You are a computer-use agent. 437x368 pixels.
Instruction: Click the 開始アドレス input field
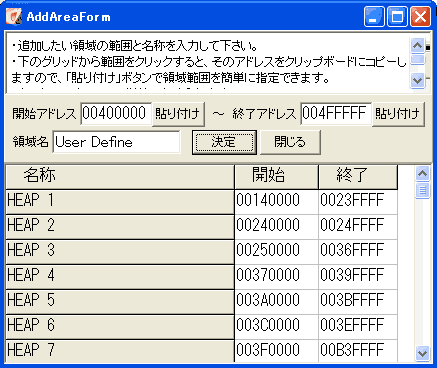tap(116, 114)
